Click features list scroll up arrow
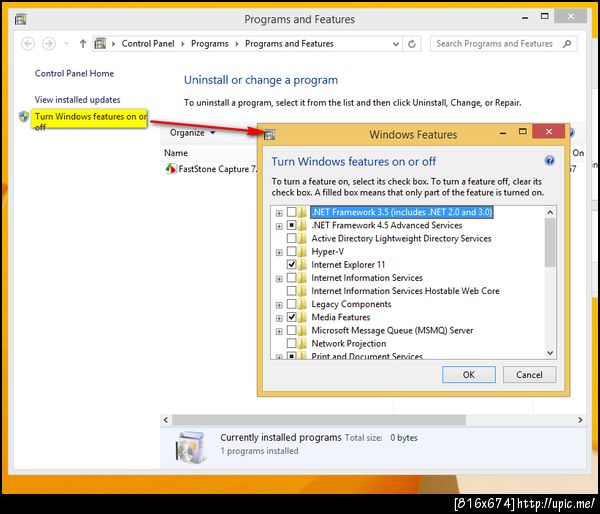This screenshot has height=514, width=600. [550, 212]
